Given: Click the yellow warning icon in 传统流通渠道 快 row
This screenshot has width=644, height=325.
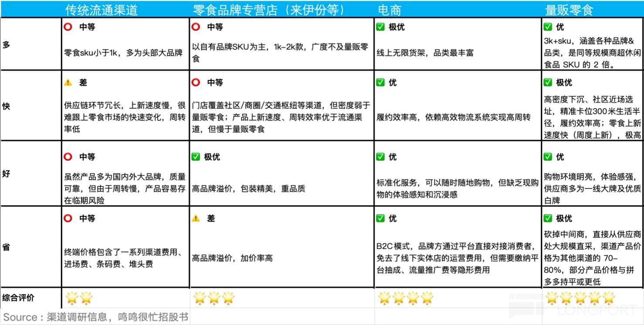Looking at the screenshot, I should 68,82.
